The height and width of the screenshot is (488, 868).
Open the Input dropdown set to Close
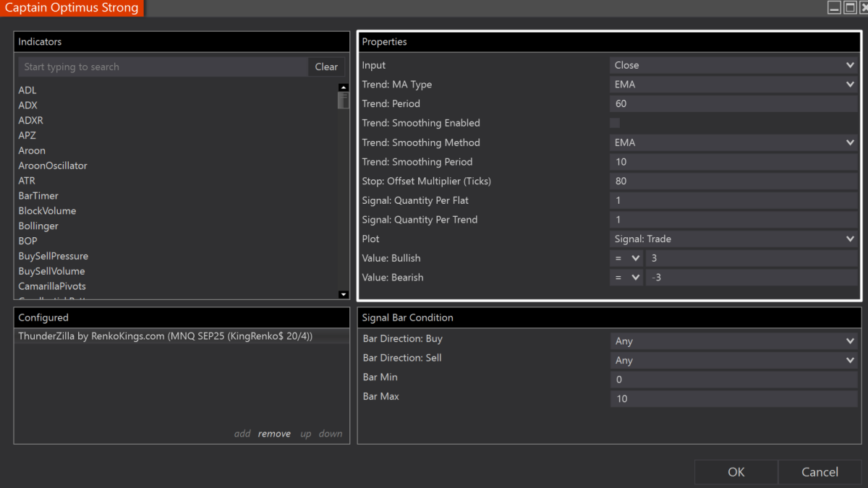point(733,65)
